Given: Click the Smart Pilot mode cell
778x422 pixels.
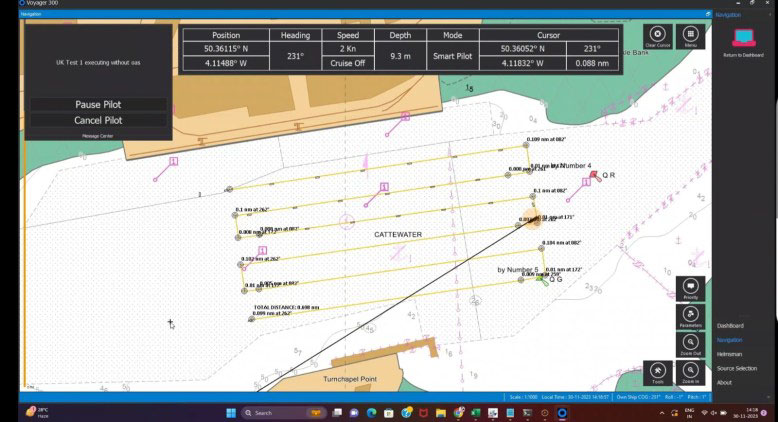Looking at the screenshot, I should click(x=453, y=56).
